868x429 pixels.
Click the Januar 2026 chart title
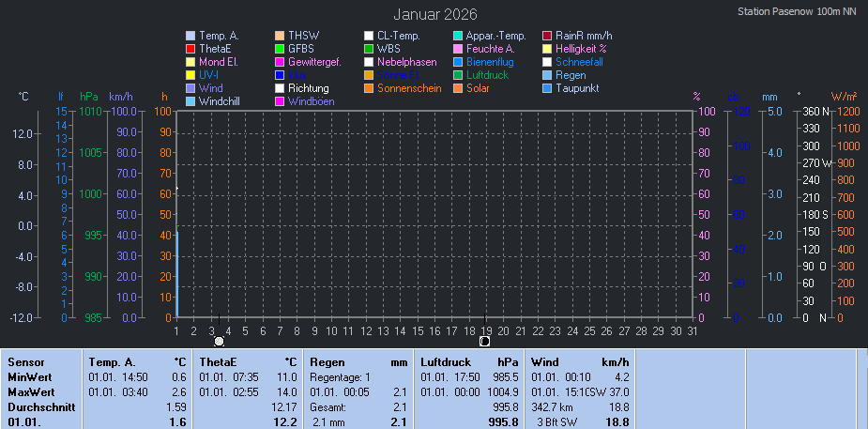click(x=434, y=14)
